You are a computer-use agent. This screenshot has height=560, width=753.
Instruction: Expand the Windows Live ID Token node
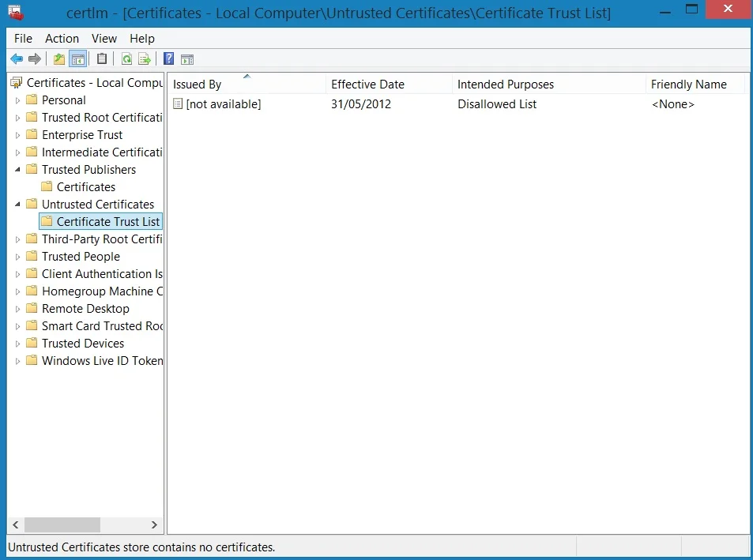tap(17, 361)
